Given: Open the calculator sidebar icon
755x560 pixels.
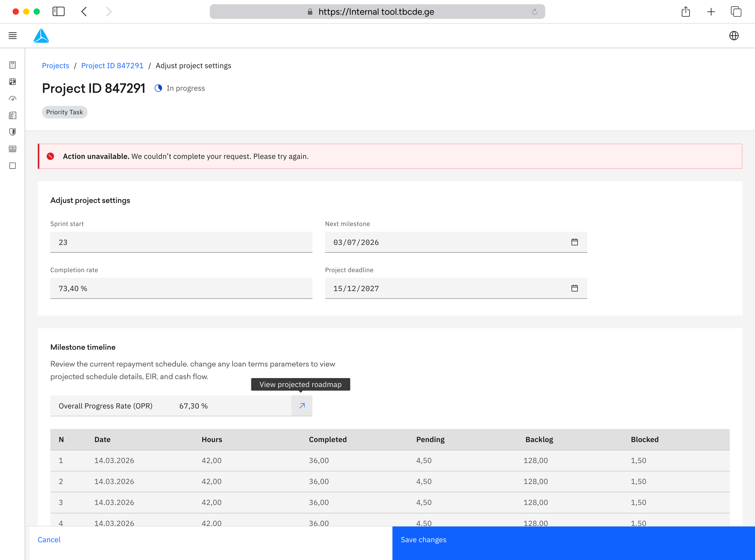Looking at the screenshot, I should (x=13, y=65).
